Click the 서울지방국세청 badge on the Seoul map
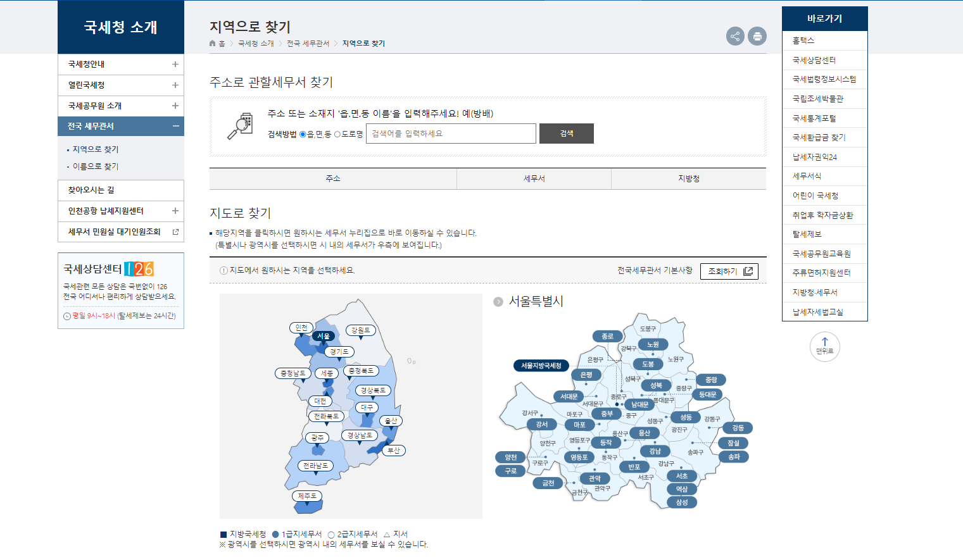The width and height of the screenshot is (963, 560). (x=541, y=365)
